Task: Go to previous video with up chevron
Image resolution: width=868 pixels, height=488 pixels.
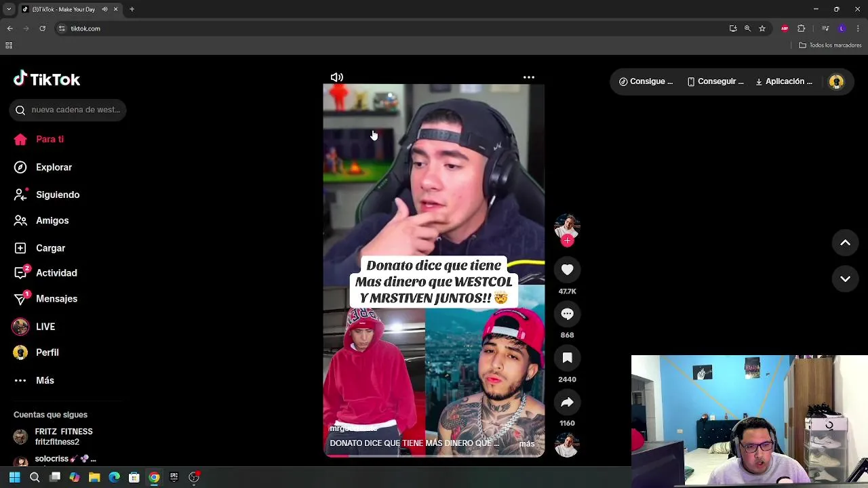Action: (x=845, y=243)
